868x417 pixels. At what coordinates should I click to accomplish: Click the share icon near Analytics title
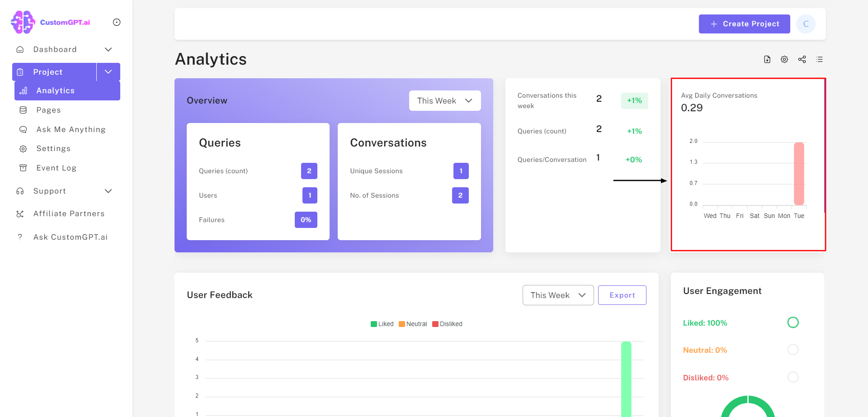tap(802, 59)
